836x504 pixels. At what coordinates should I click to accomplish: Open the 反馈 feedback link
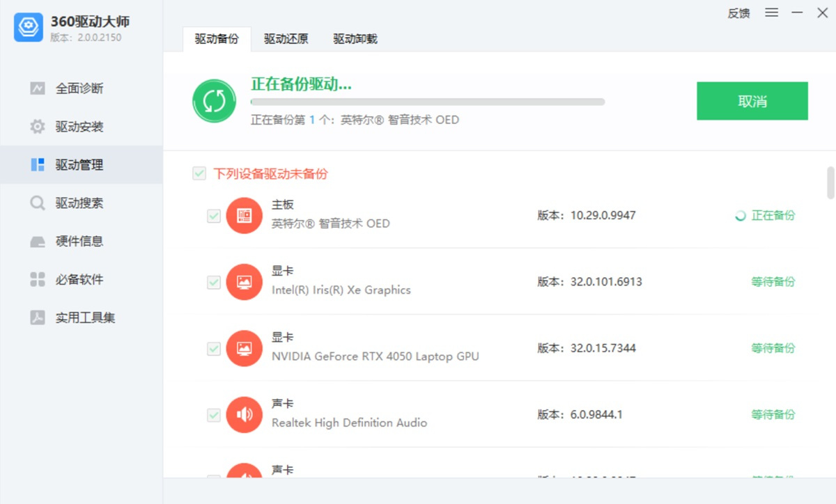(x=738, y=13)
